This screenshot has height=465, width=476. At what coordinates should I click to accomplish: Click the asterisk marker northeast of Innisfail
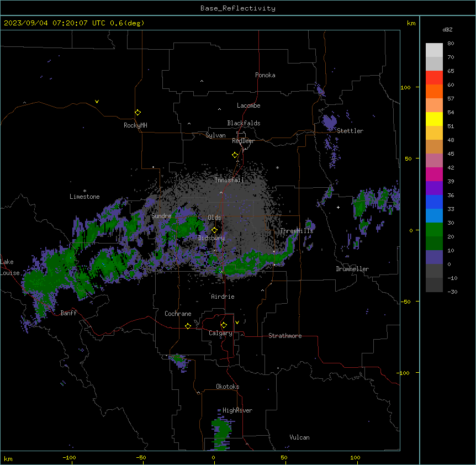pyautogui.click(x=277, y=167)
